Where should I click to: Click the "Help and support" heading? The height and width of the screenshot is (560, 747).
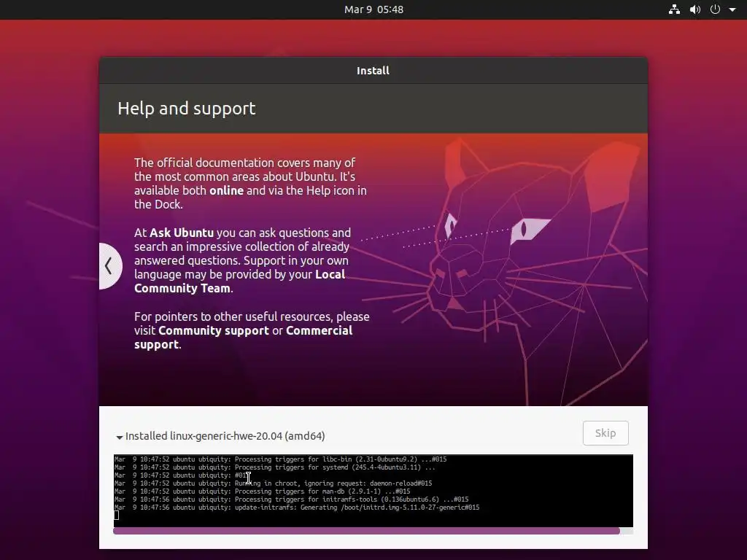point(186,109)
